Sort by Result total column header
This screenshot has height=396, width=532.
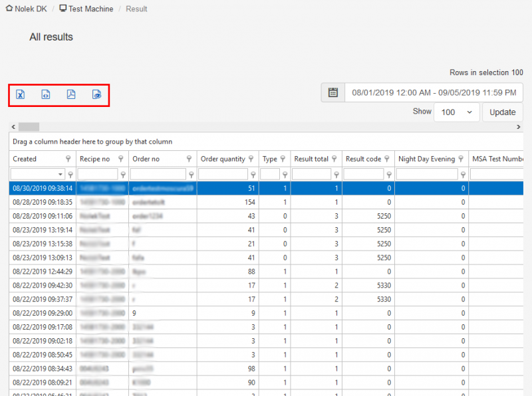(311, 159)
